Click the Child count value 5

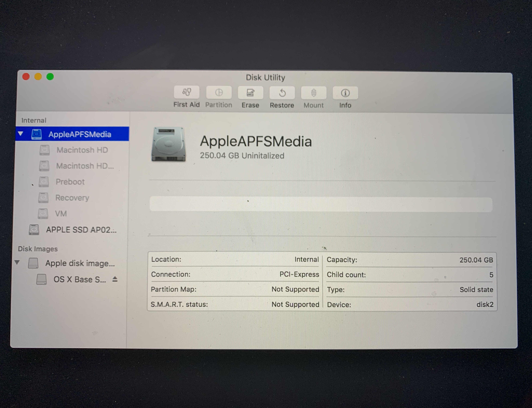pyautogui.click(x=491, y=275)
